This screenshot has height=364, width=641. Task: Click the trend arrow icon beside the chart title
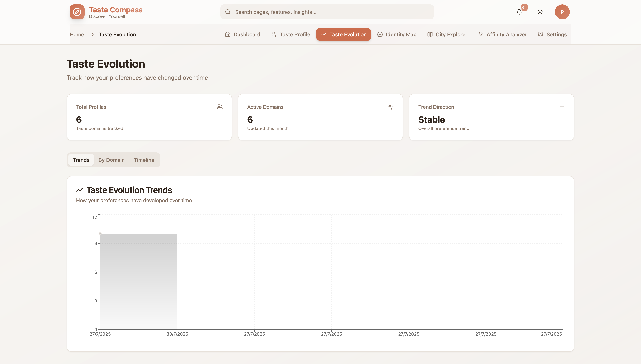80,190
